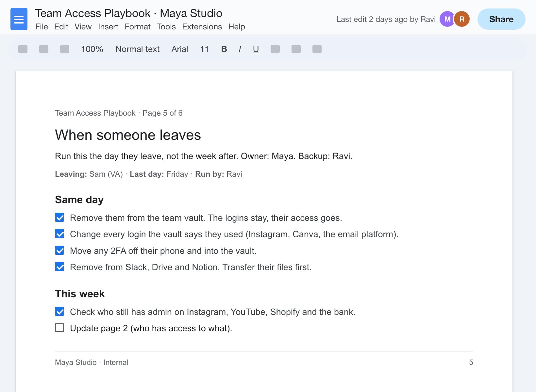
Task: Open the Insert menu
Action: pyautogui.click(x=108, y=27)
